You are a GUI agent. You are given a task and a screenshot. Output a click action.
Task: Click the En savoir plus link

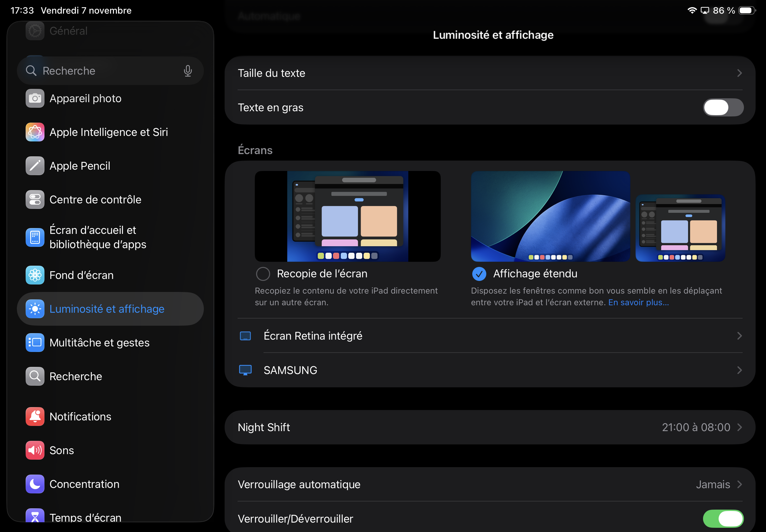coord(638,302)
